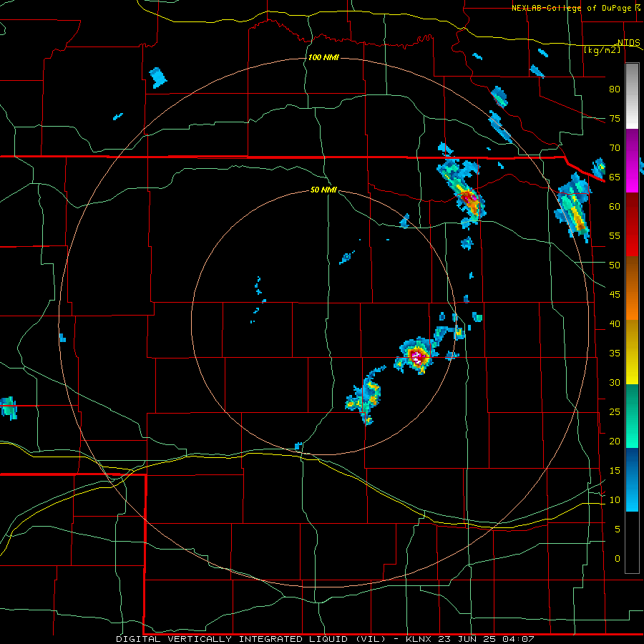Click the 65 value on the color scale
This screenshot has height=644, width=644.
tap(615, 177)
